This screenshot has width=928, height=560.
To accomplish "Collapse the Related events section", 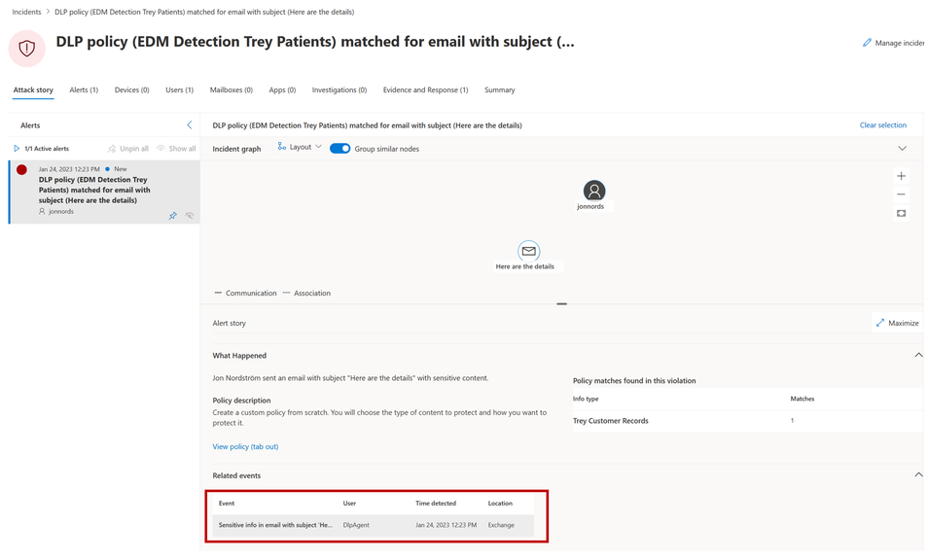I will (917, 475).
